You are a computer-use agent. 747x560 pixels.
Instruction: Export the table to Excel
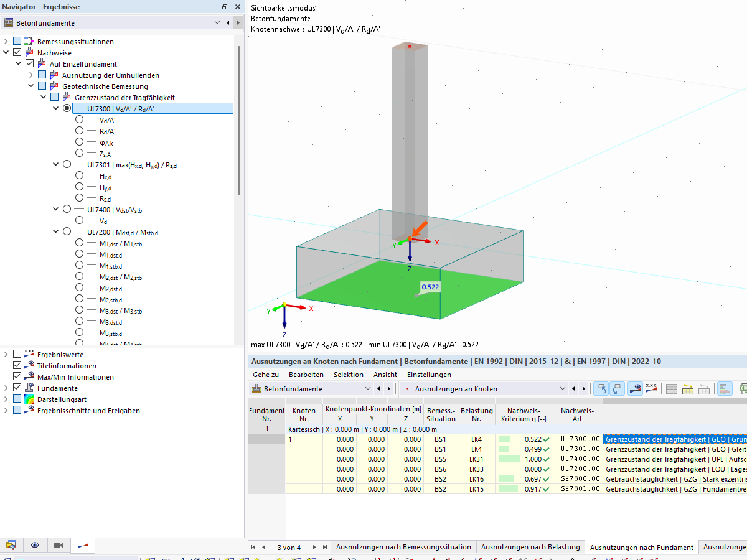(744, 388)
